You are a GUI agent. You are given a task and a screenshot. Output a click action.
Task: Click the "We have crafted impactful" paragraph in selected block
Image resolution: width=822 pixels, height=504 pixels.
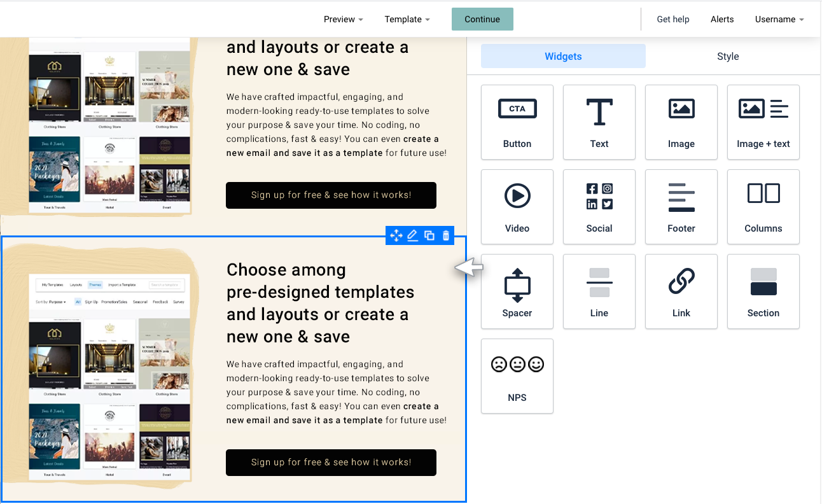[x=337, y=392]
